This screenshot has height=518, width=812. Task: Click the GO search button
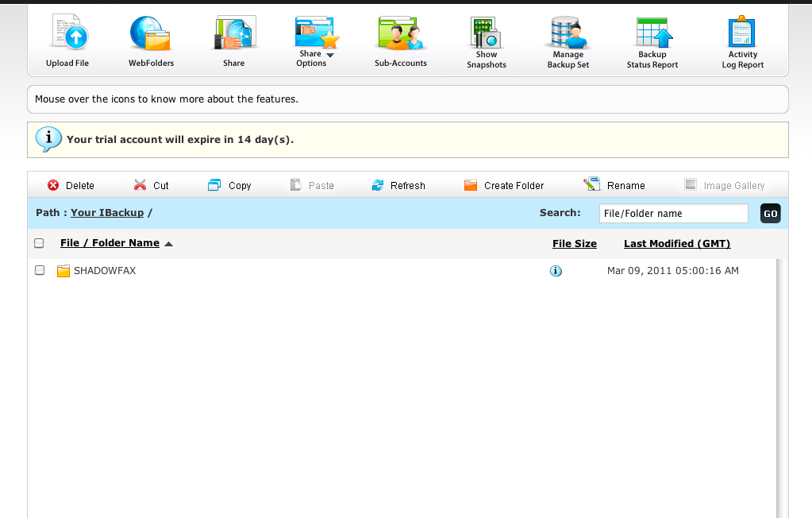(770, 214)
